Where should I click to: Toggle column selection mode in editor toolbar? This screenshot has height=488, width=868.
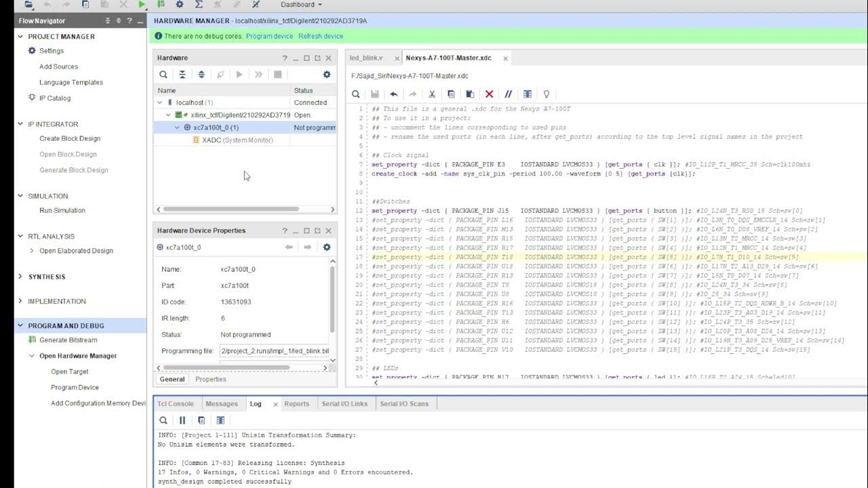[527, 94]
